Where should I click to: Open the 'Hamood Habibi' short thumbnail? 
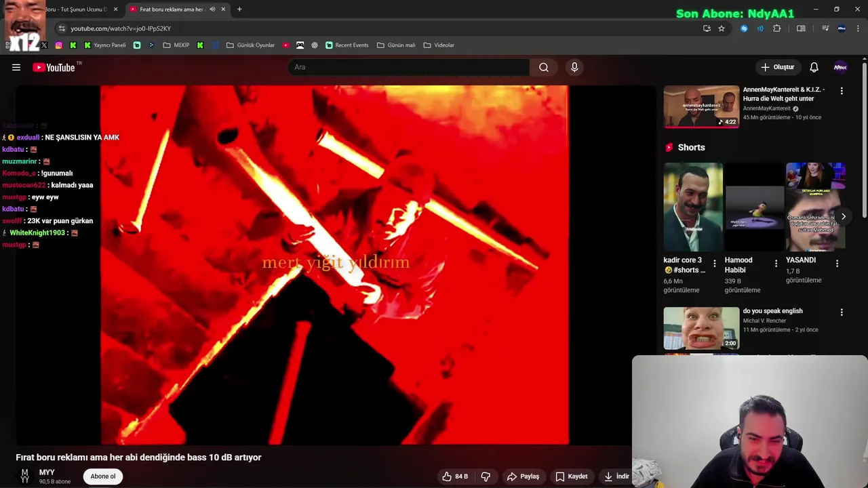point(754,207)
